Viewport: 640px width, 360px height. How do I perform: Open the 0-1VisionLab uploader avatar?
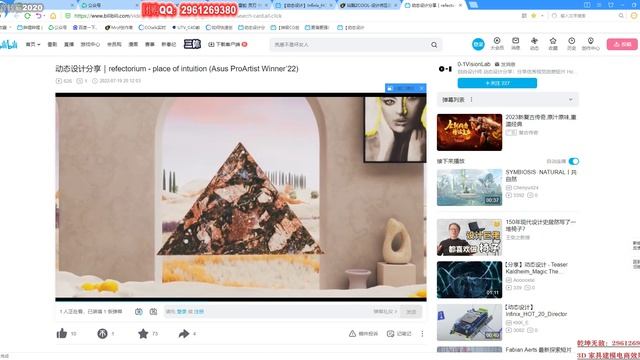(445, 69)
